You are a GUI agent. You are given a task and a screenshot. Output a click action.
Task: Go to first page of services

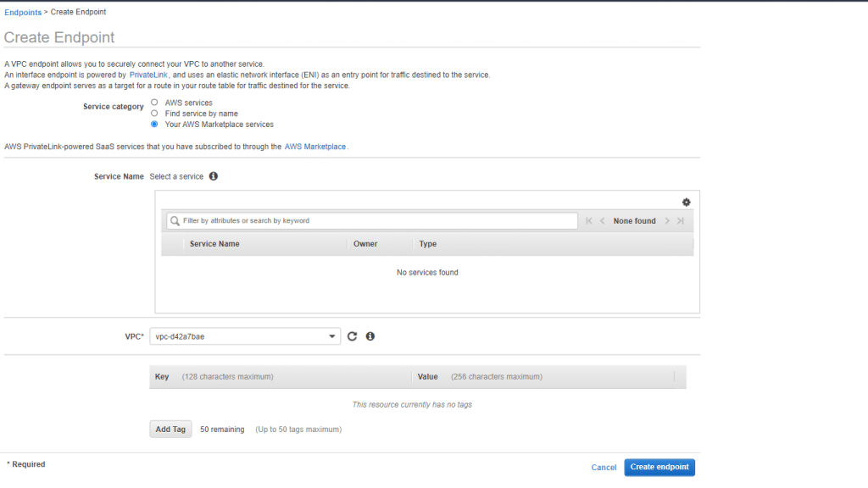tap(589, 221)
